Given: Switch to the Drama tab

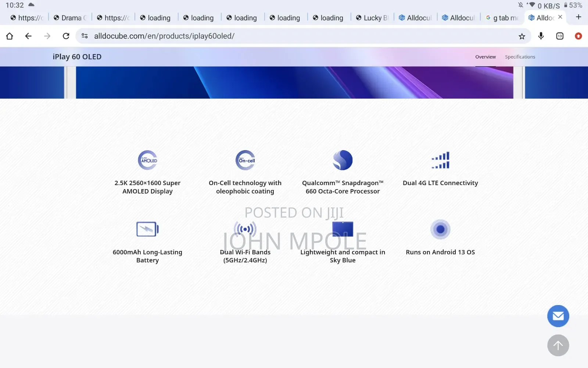Looking at the screenshot, I should tap(70, 18).
